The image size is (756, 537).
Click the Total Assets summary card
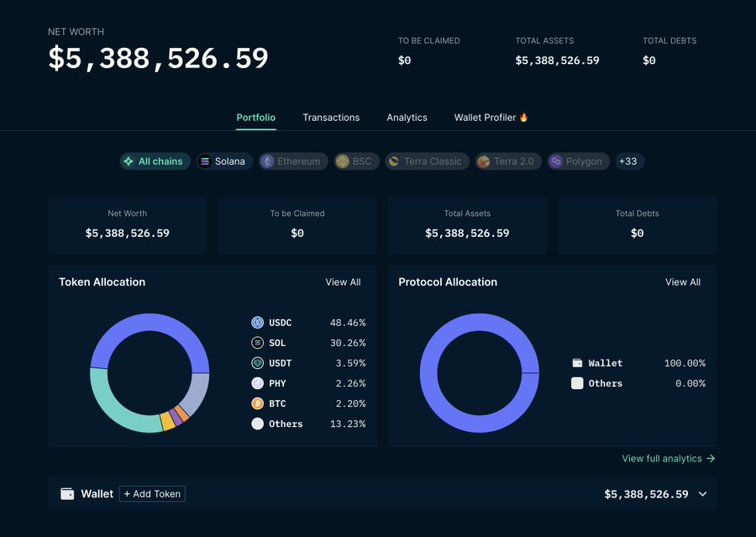[467, 225]
